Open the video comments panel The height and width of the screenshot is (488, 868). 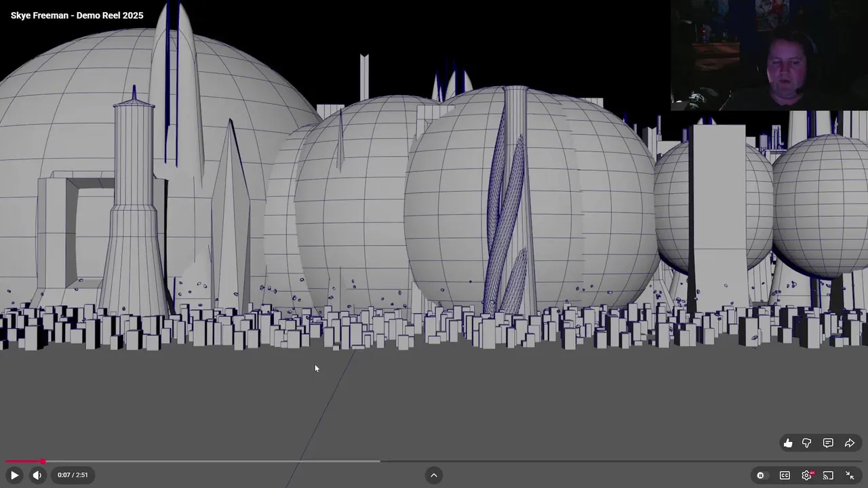coord(828,443)
